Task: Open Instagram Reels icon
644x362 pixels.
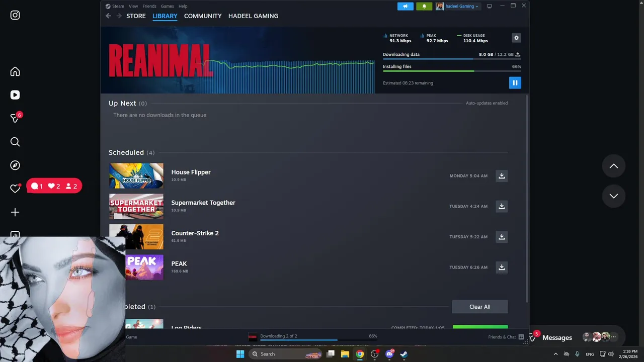Action: 15,95
